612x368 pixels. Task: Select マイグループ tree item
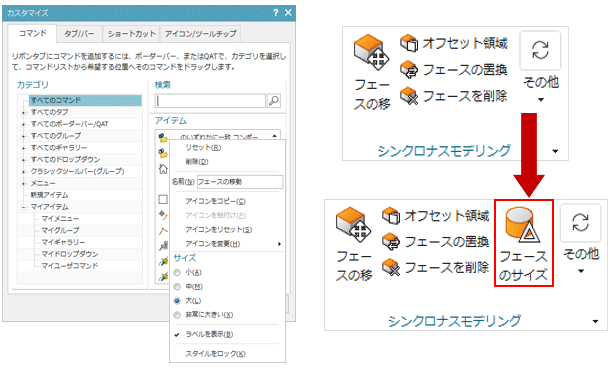tap(60, 230)
